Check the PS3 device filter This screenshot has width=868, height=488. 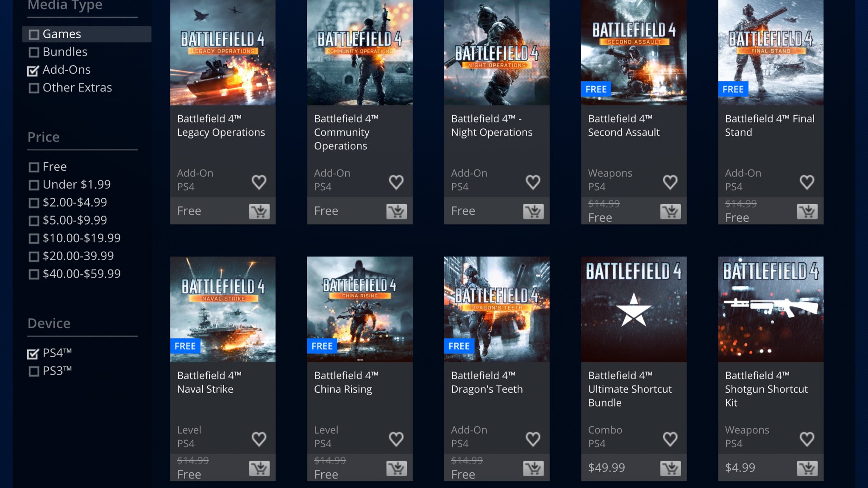click(34, 372)
